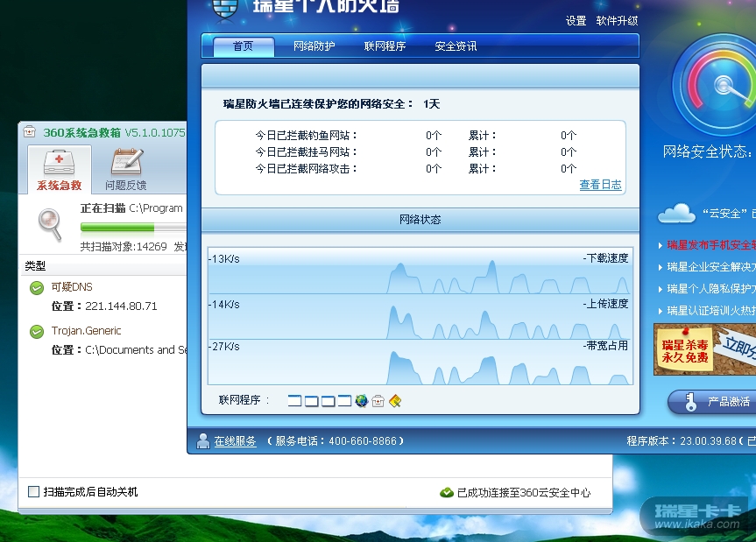
Task: Open the 瑞星个人隐私保护 news link
Action: pyautogui.click(x=711, y=289)
